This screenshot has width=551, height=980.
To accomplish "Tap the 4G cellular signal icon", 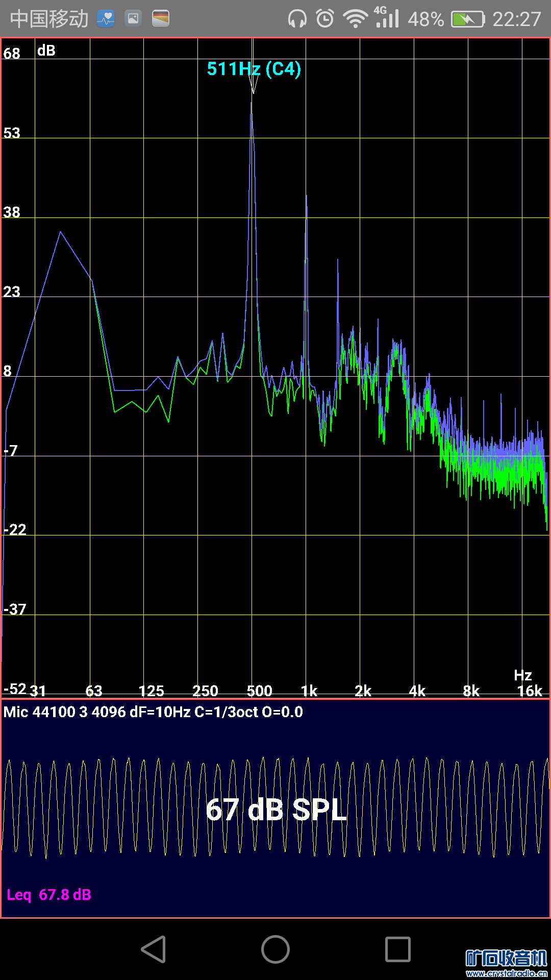I will [386, 17].
